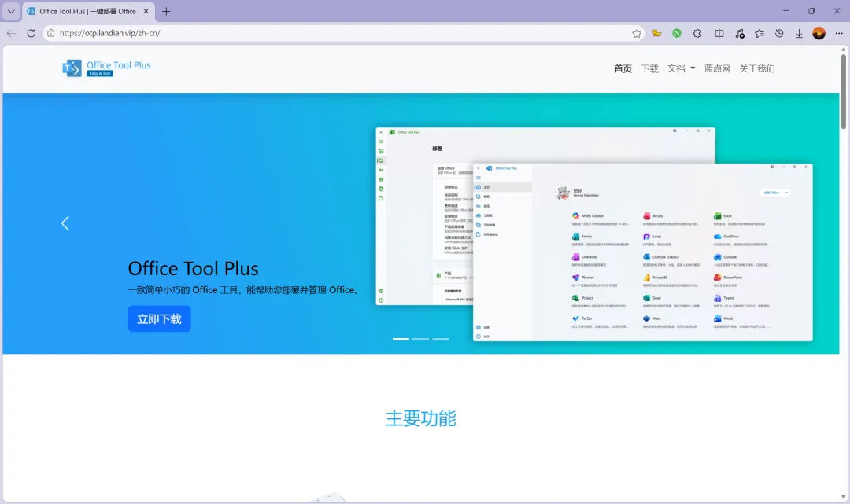
Task: Open a new browser tab
Action: [x=166, y=11]
